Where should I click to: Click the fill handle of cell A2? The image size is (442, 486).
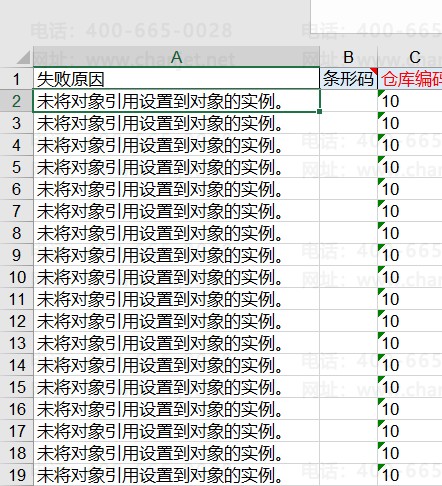[320, 111]
